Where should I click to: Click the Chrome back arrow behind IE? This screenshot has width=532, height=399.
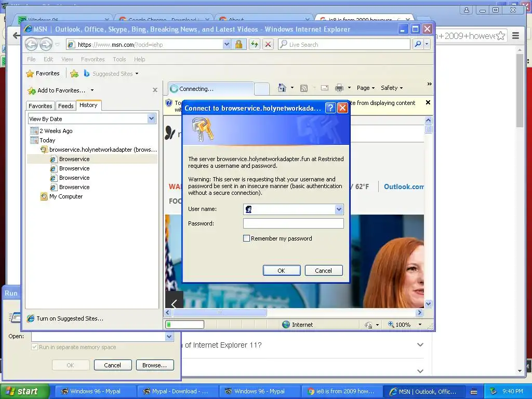[x=16, y=35]
